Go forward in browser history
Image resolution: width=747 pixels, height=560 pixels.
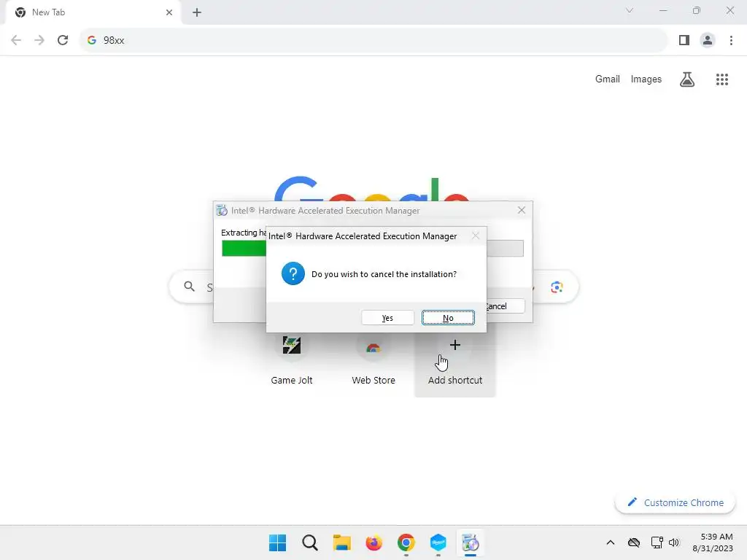(x=39, y=40)
